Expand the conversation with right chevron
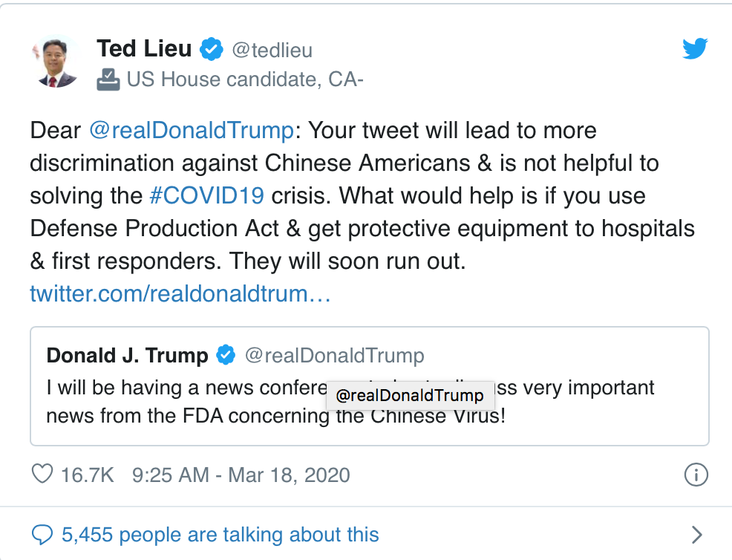This screenshot has width=732, height=560. (x=696, y=534)
